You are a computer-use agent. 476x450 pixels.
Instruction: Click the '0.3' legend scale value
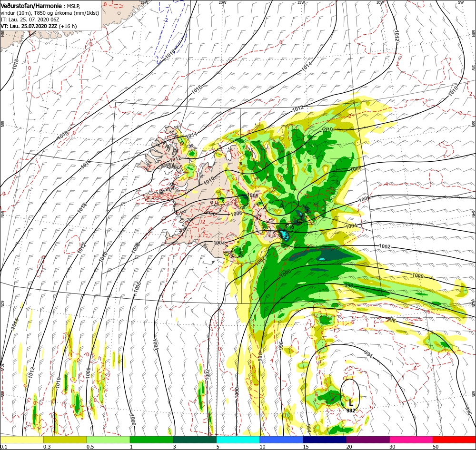[x=47, y=447]
